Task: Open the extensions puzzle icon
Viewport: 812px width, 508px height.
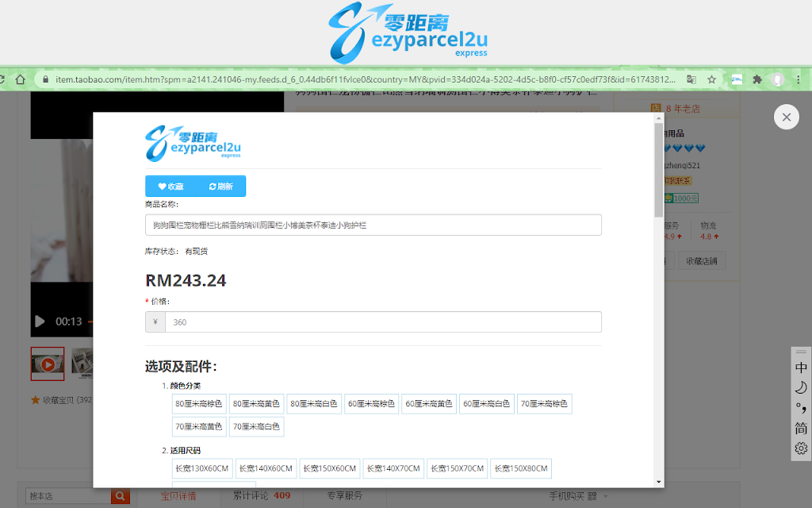Action: 757,79
